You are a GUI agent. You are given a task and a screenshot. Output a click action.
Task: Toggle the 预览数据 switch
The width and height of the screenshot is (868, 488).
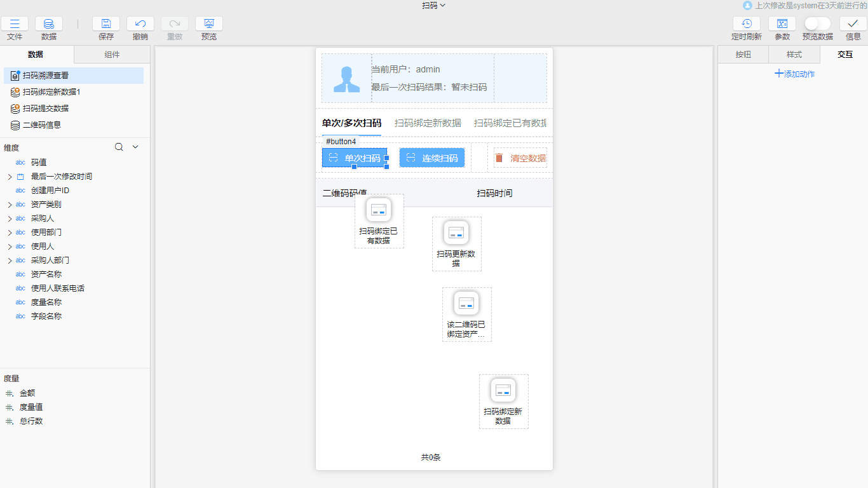click(x=817, y=24)
